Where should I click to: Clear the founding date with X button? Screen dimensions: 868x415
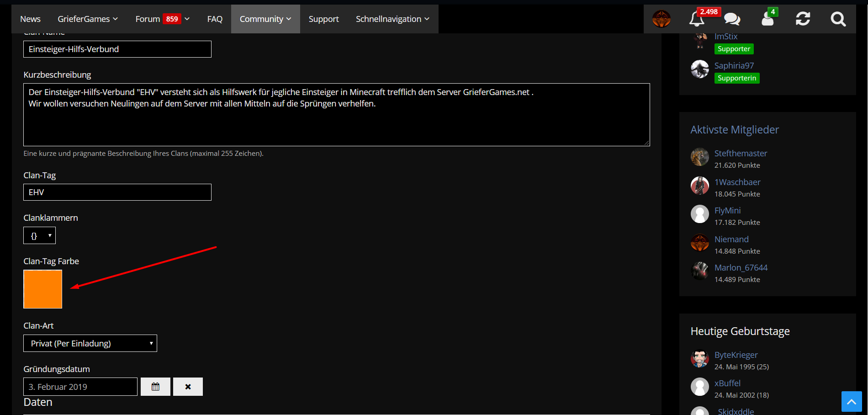pyautogui.click(x=188, y=387)
